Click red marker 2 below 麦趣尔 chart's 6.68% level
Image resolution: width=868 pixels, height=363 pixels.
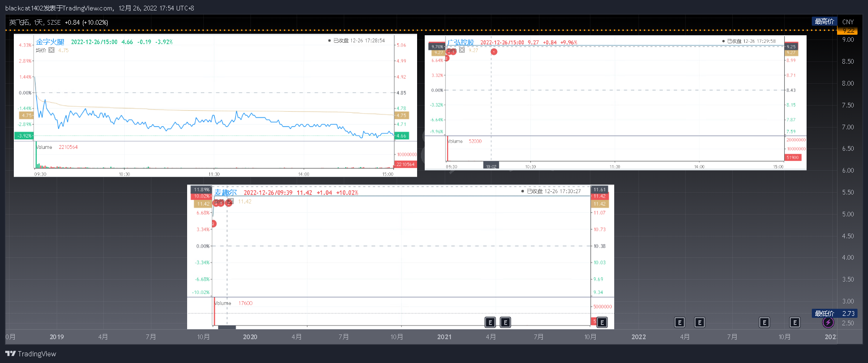(213, 224)
